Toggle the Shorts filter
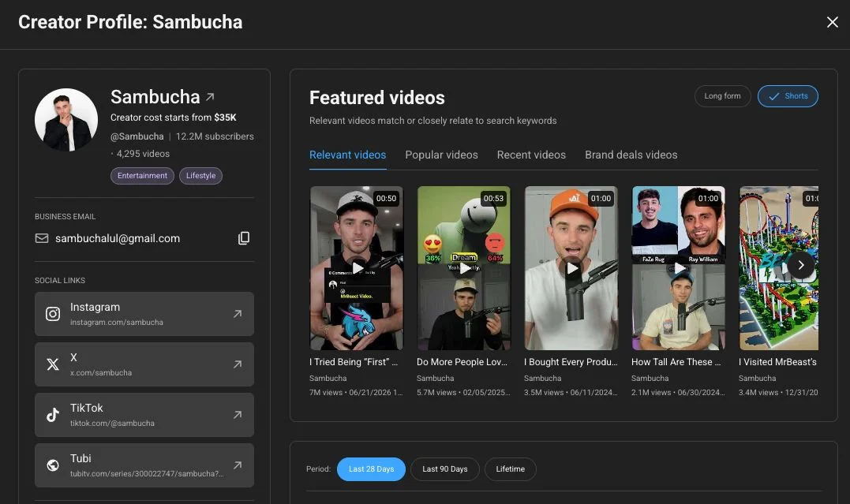This screenshot has height=504, width=850. click(788, 96)
